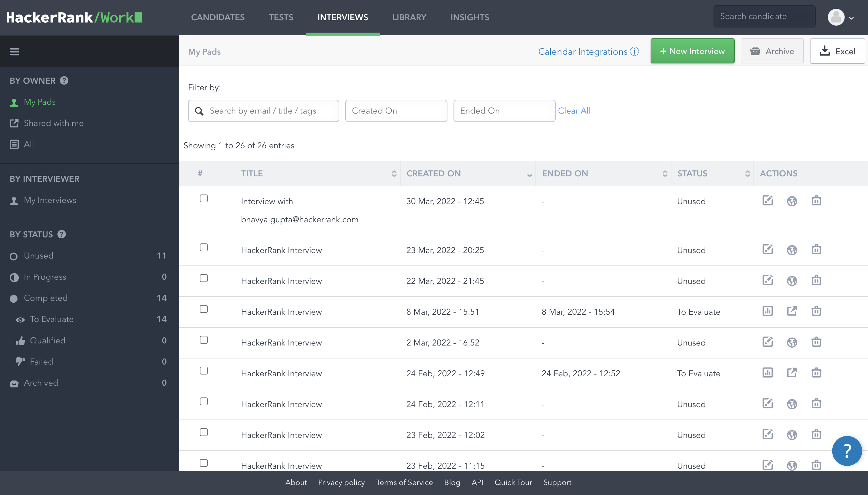Image resolution: width=868 pixels, height=495 pixels.
Task: Tick checkbox for 2 Mar 2022 interview
Action: click(x=203, y=340)
